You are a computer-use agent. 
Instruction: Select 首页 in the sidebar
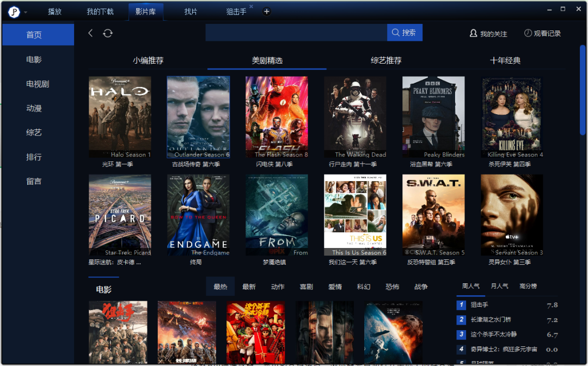click(38, 35)
